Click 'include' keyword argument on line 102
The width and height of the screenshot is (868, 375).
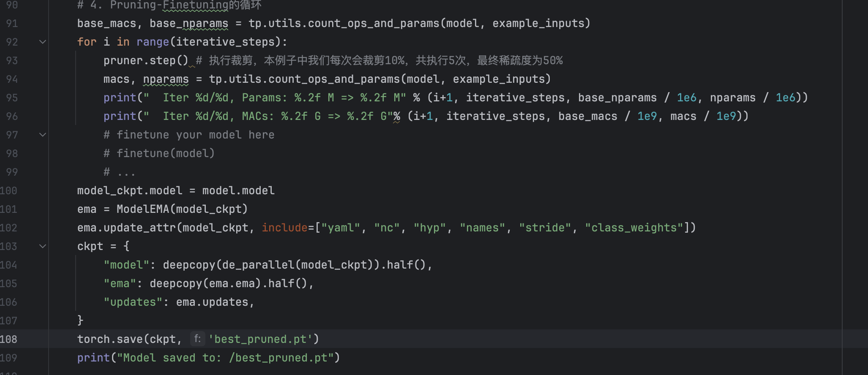pos(284,228)
